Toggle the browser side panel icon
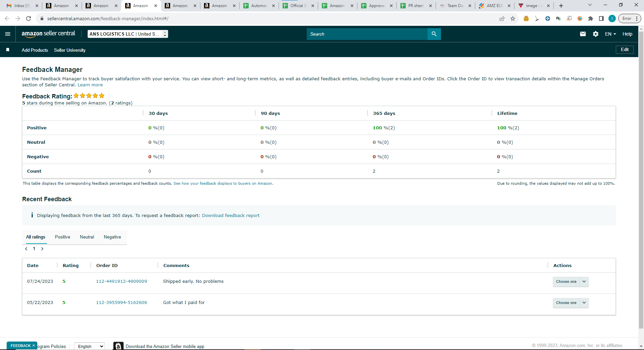The width and height of the screenshot is (644, 350). click(601, 18)
